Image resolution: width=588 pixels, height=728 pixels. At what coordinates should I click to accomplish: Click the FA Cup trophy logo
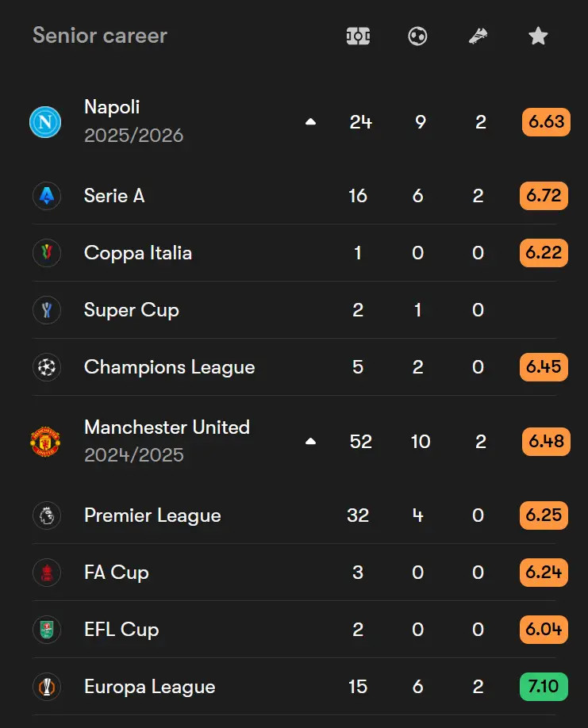click(x=47, y=573)
